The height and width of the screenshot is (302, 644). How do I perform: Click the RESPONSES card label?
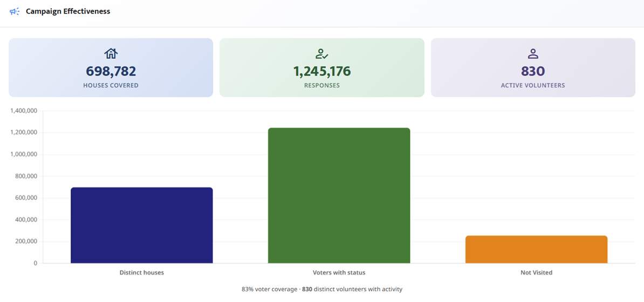click(322, 85)
